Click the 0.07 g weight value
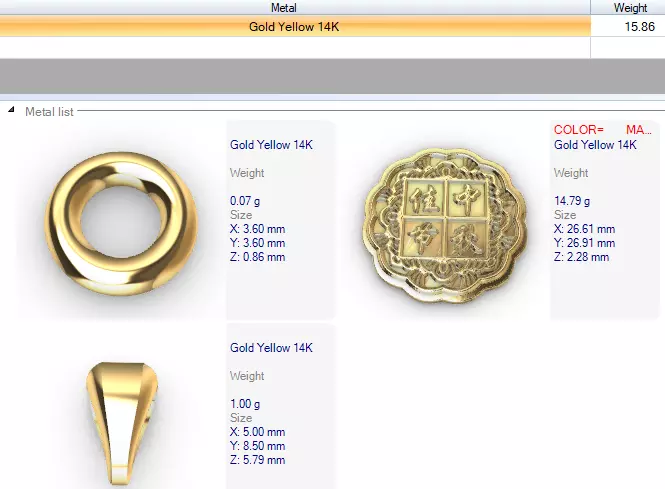 pyautogui.click(x=245, y=201)
